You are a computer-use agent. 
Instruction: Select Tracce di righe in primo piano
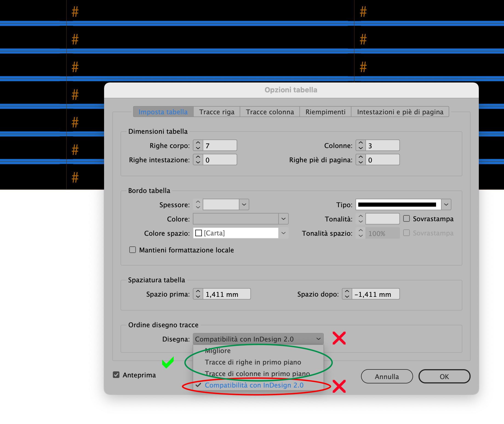point(253,362)
